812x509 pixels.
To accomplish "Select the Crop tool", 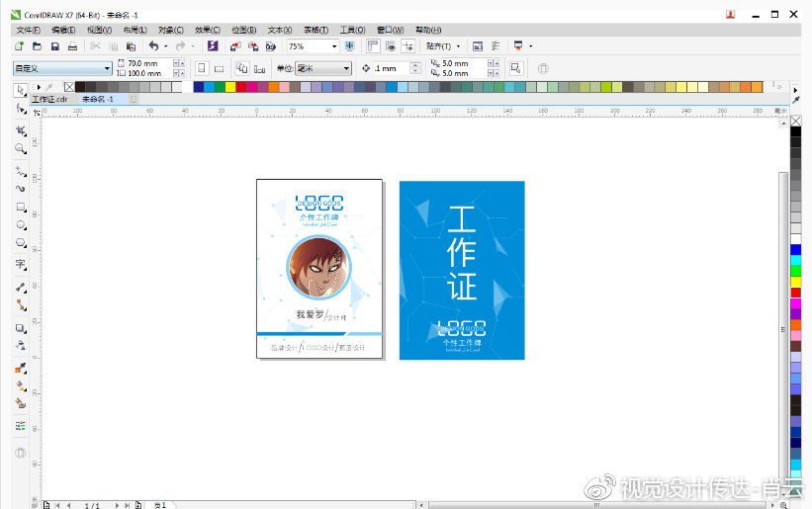I will tap(20, 130).
